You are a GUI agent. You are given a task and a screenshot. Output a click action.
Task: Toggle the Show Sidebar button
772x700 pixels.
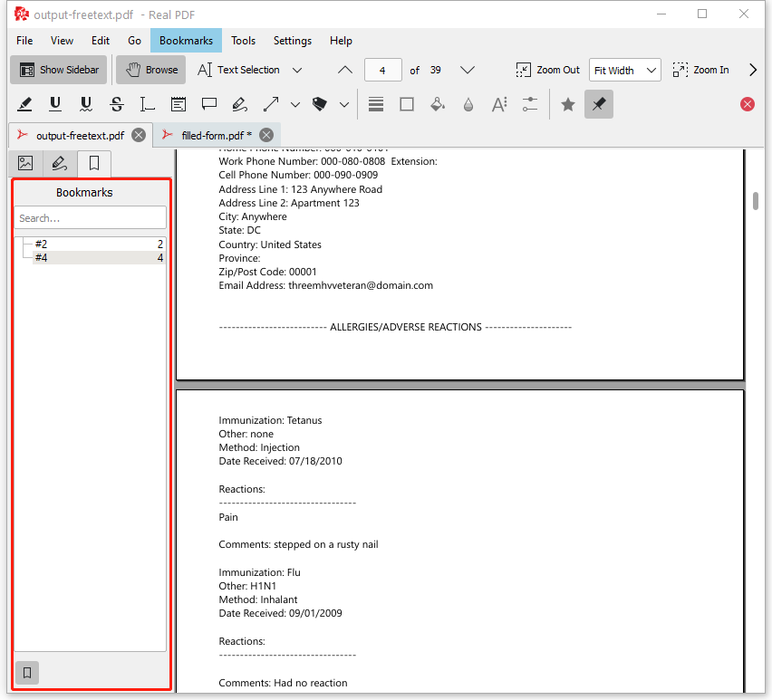pos(59,70)
